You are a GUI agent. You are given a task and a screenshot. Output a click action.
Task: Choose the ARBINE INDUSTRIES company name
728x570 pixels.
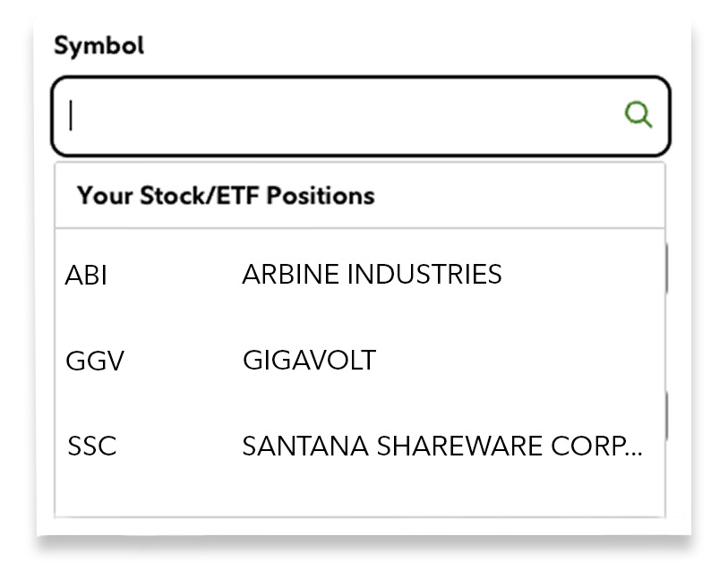click(x=372, y=274)
